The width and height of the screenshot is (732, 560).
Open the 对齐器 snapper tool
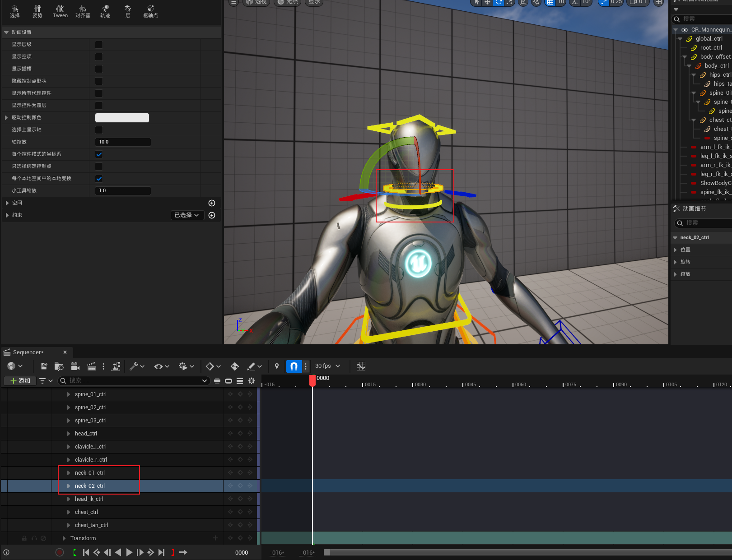point(83,11)
